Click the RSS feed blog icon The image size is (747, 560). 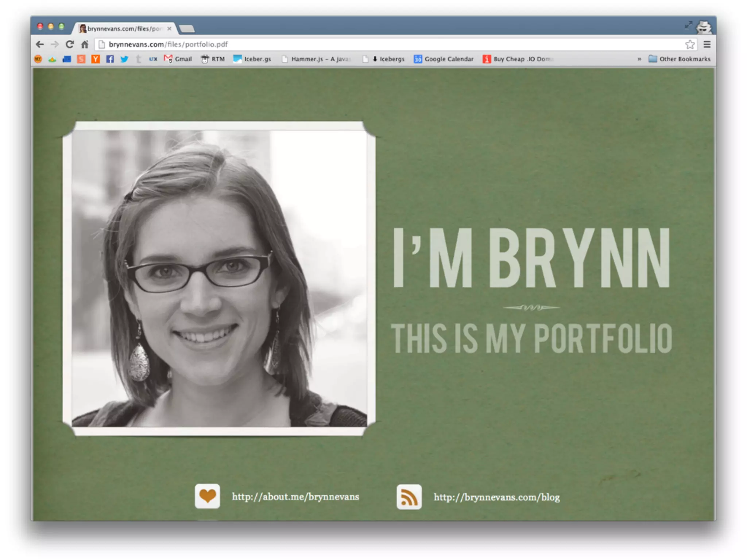(409, 497)
